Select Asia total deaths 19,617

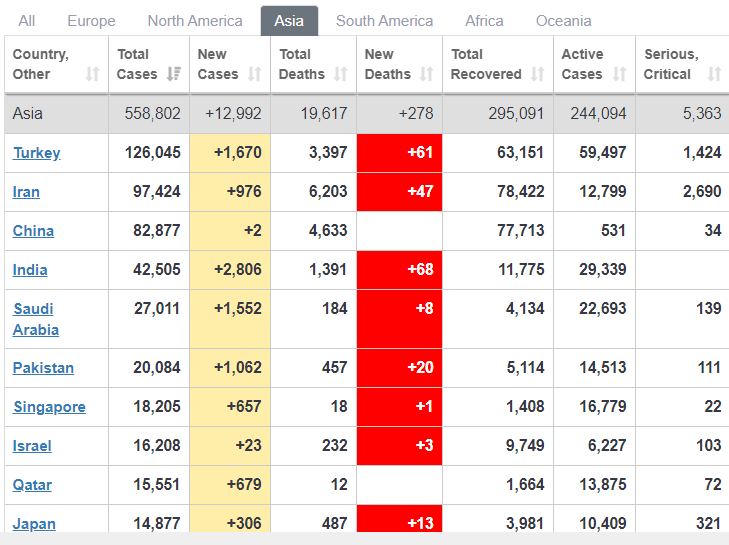(x=324, y=113)
